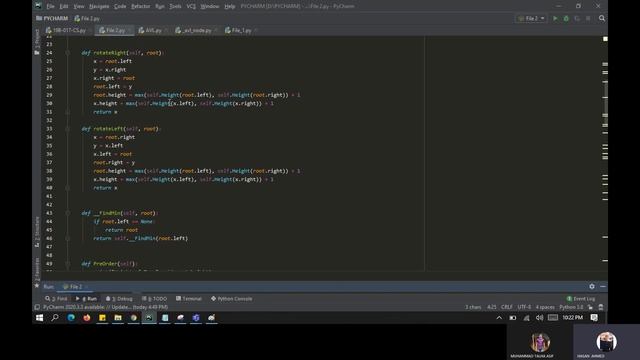Click the UTF-8 encoding in status bar
This screenshot has width=640, height=360.
click(524, 307)
